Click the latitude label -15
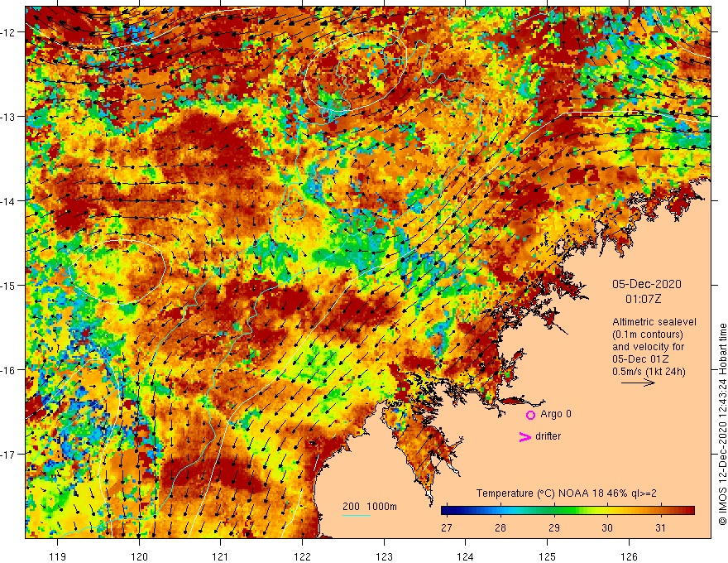 click(8, 285)
